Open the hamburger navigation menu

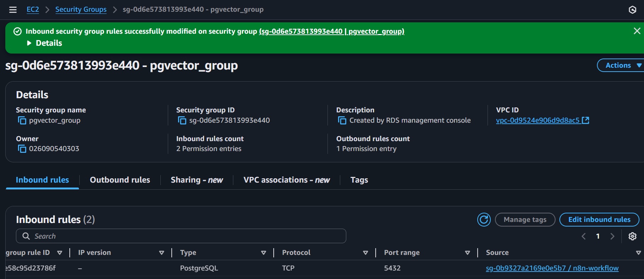13,10
